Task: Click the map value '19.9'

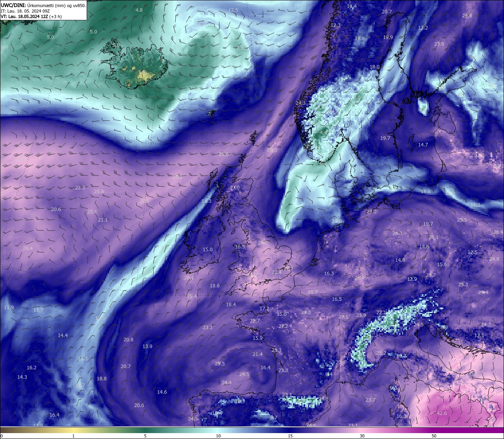Action: pos(388,37)
